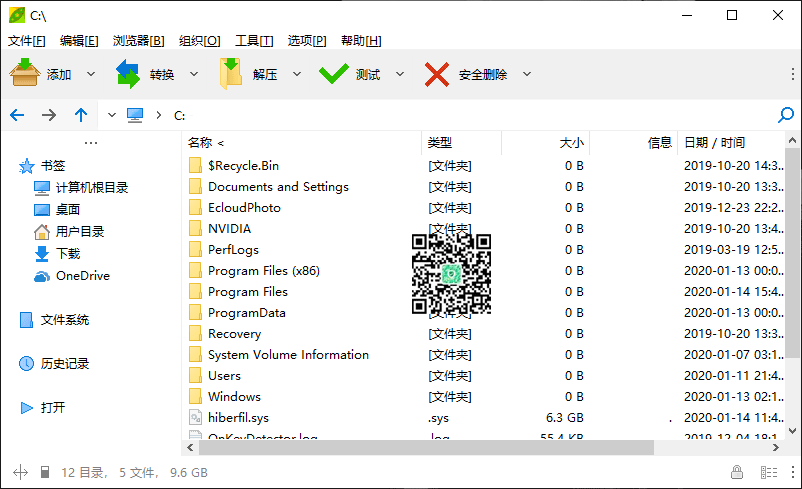Open the dropdown arrow next to 解压

(297, 74)
